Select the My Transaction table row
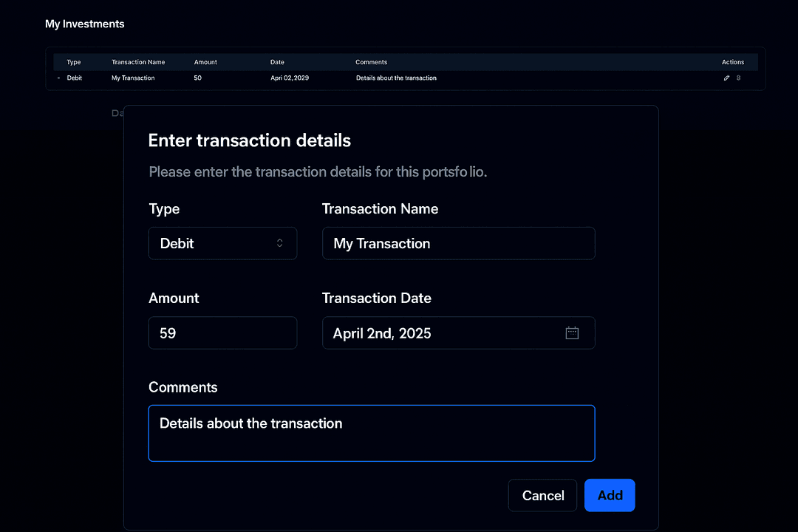This screenshot has width=798, height=532. (406, 78)
